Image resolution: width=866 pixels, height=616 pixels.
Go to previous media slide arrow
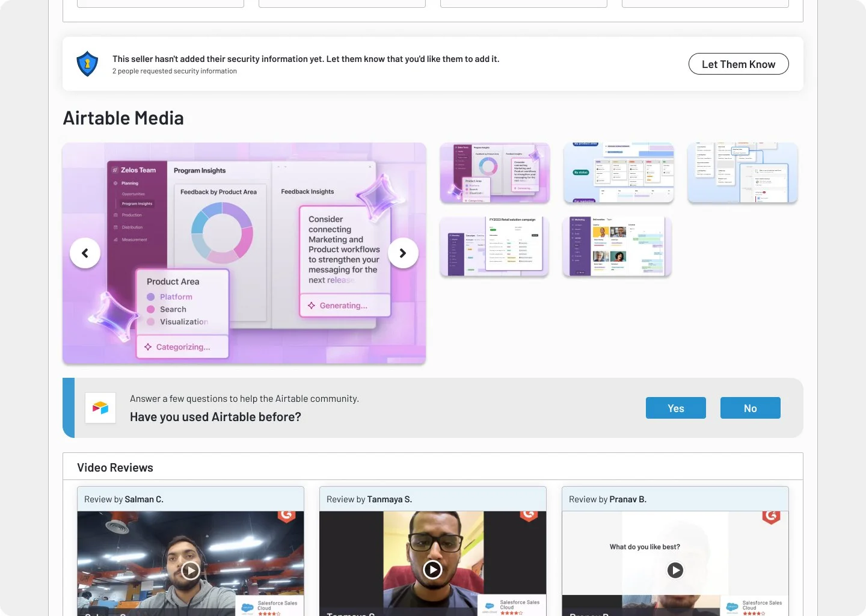pyautogui.click(x=85, y=253)
